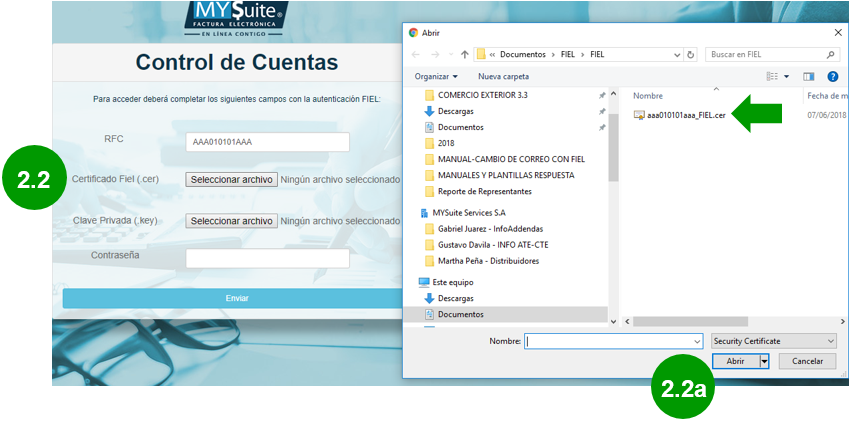
Task: Select Gustavo Davila - INFO ATE-CTE folder
Action: tap(493, 245)
